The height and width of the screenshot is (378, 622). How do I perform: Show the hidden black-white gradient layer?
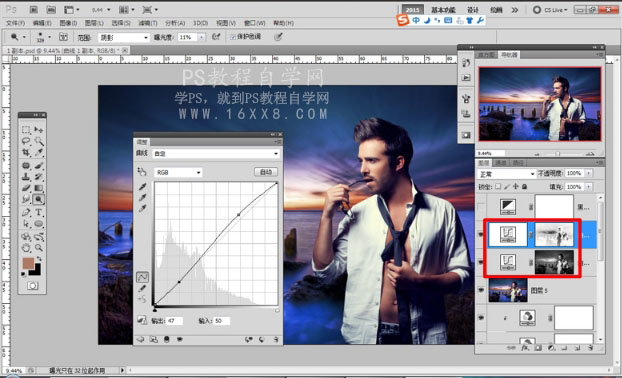pos(481,207)
